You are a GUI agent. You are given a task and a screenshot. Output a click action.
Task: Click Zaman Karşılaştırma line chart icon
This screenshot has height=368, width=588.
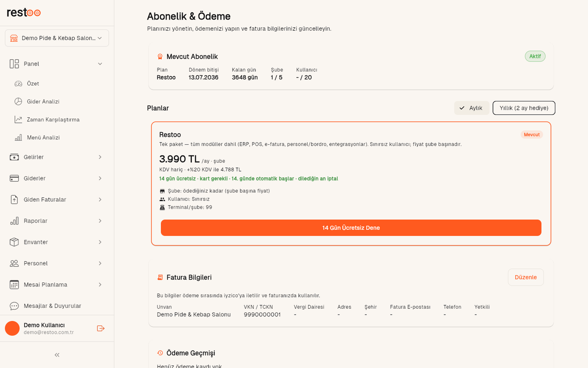point(18,119)
